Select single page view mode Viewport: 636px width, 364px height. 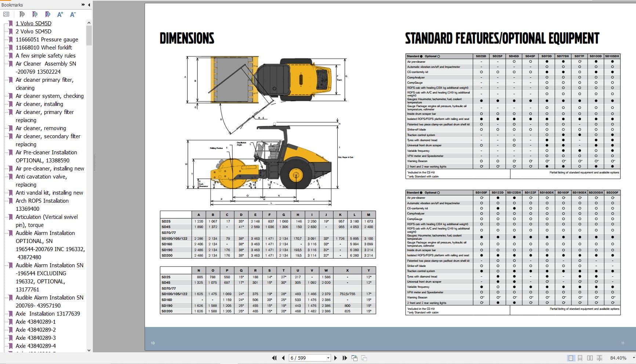(571, 357)
